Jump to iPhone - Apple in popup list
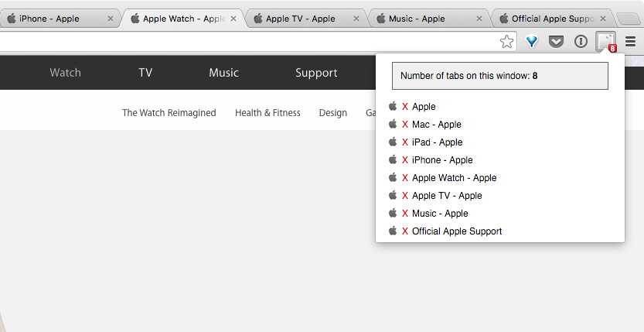 coord(442,160)
